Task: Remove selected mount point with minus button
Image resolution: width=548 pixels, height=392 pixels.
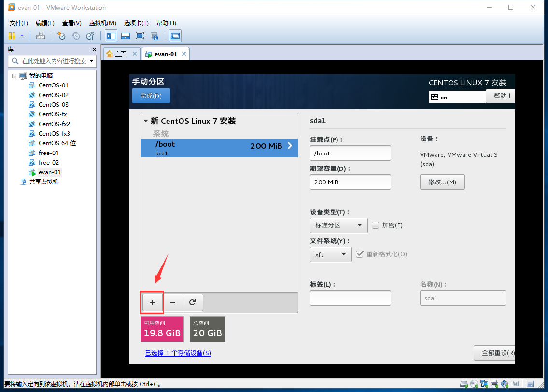Action: 172,302
